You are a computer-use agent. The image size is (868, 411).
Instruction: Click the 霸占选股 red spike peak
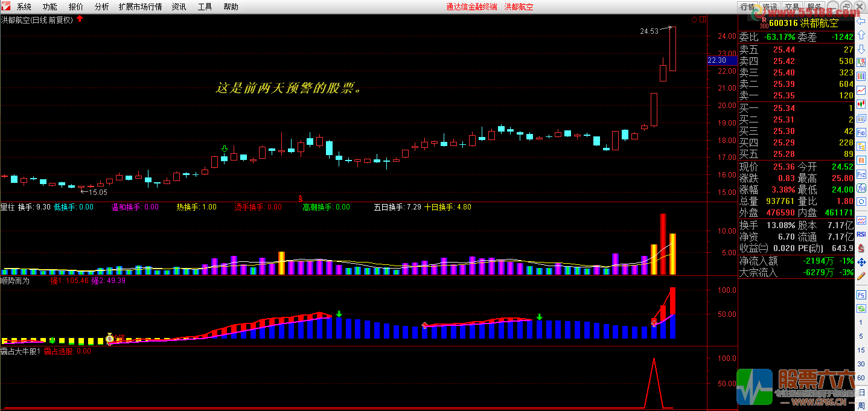[x=653, y=360]
